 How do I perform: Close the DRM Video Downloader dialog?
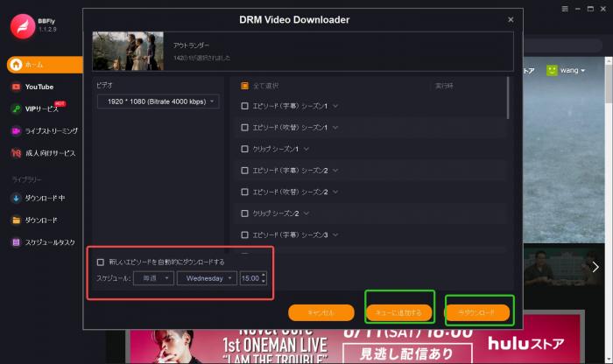click(511, 19)
